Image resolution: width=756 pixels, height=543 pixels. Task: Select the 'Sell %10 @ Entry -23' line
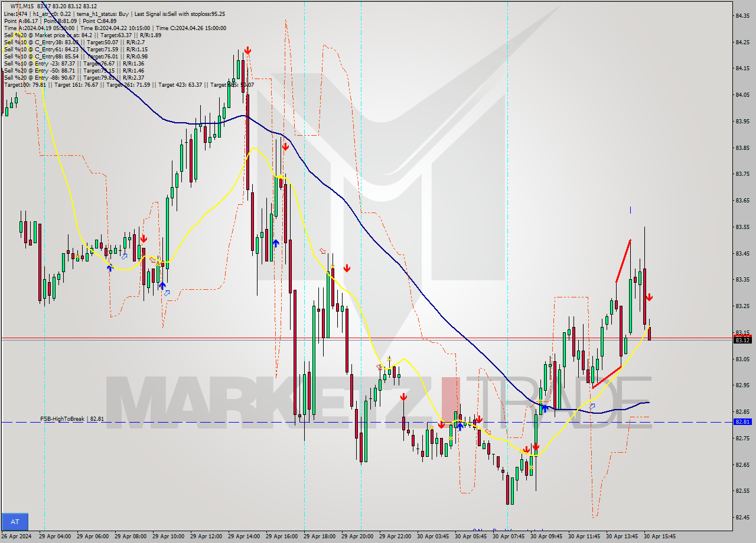click(x=74, y=63)
